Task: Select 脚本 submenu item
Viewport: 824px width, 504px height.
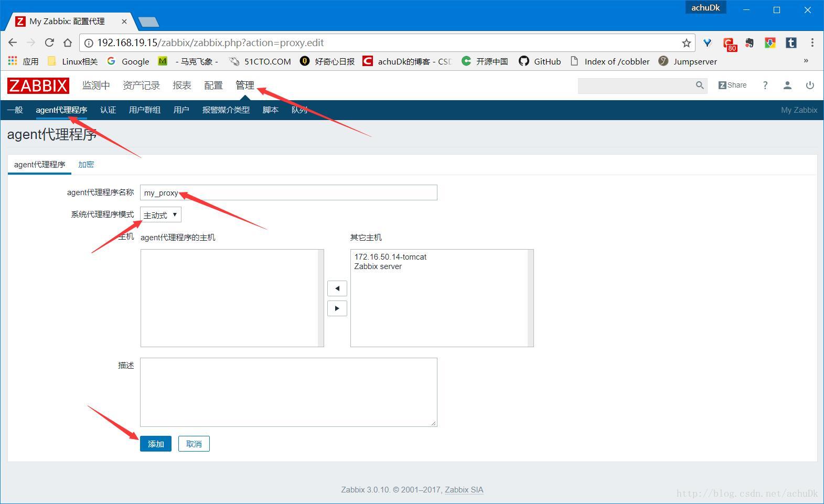Action: 271,110
